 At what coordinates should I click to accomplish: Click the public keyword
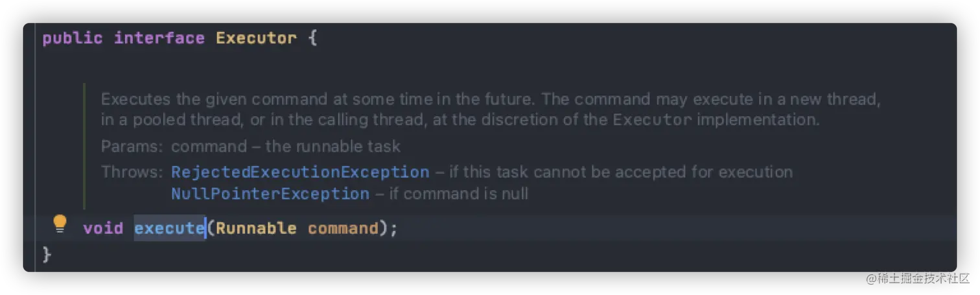pyautogui.click(x=73, y=38)
